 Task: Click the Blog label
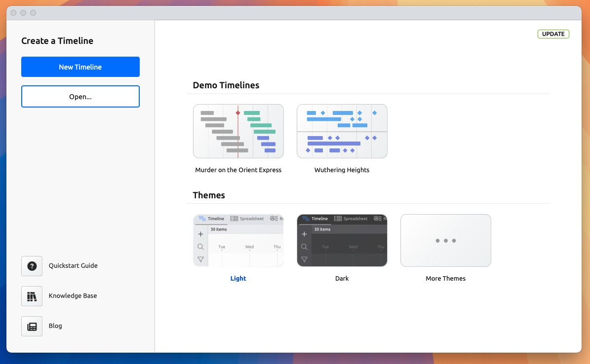coord(55,326)
